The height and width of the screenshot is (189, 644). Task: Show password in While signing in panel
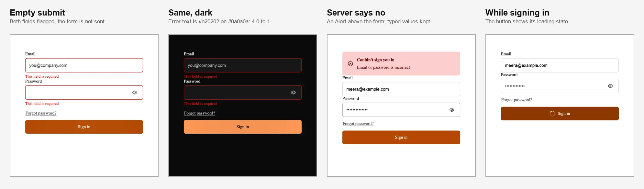tap(610, 86)
